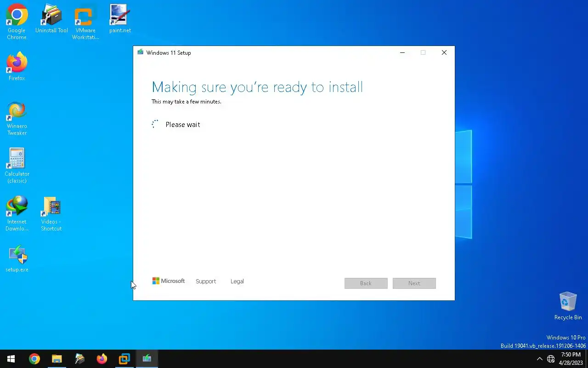Select the paint.net desktop icon
The image size is (588, 368).
pos(120,19)
